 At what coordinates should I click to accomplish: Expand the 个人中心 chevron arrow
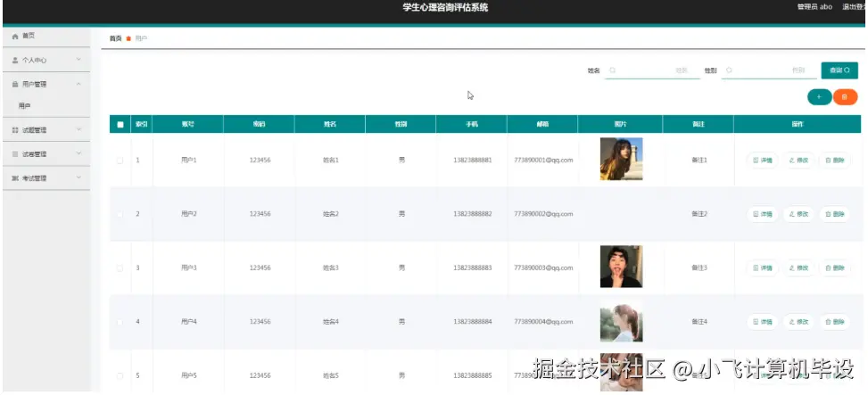coord(79,59)
